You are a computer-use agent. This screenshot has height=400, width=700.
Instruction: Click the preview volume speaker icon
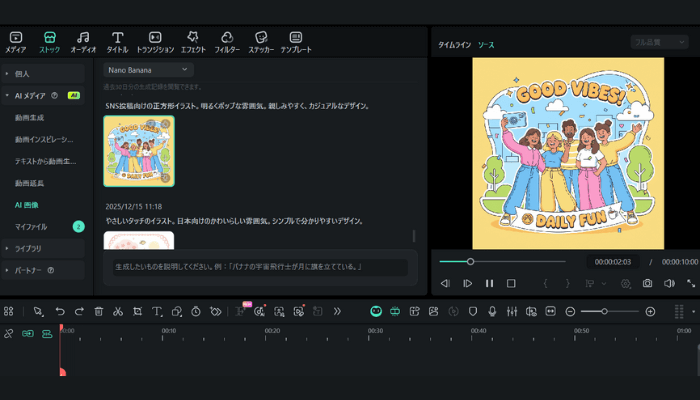pos(669,283)
